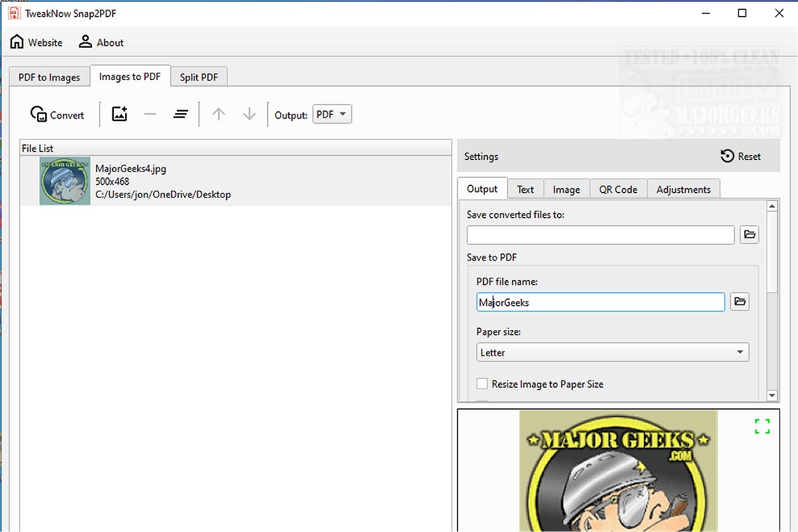Maximize the TweakNow Snap2PDF window

click(x=742, y=13)
